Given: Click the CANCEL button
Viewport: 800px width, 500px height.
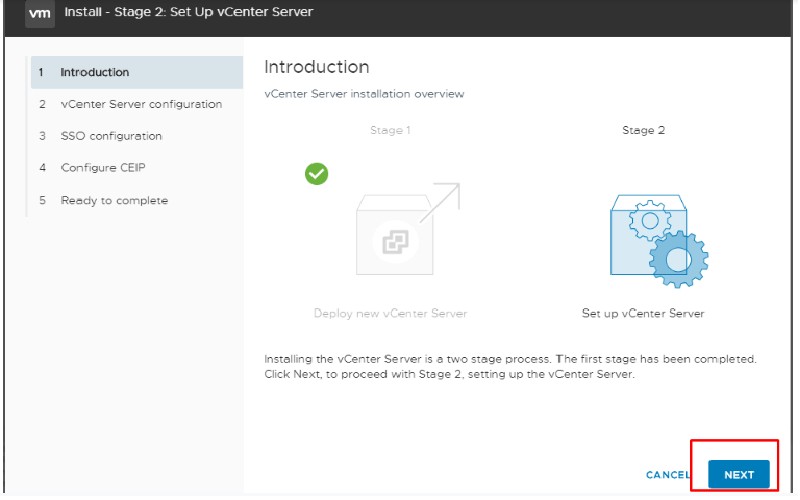Looking at the screenshot, I should point(668,474).
